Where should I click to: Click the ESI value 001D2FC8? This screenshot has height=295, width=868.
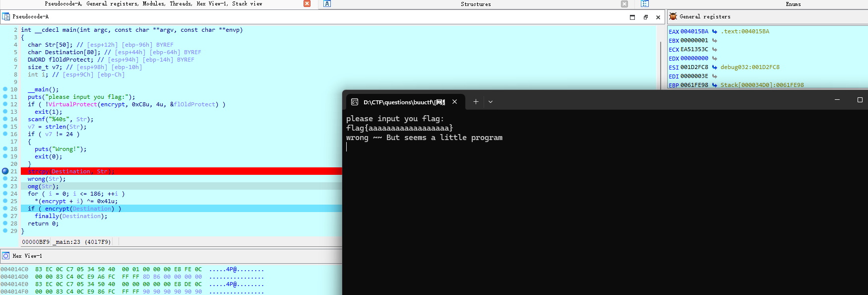click(x=694, y=67)
